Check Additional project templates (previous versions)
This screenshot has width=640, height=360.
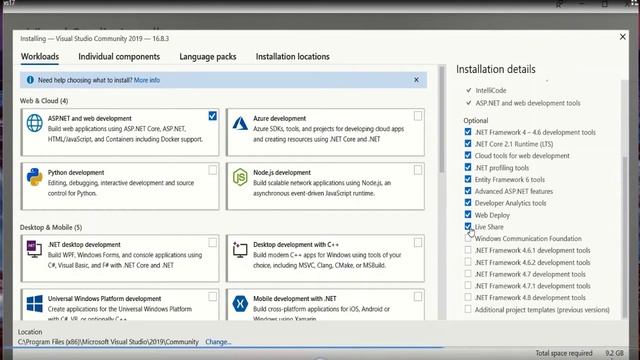[468, 309]
